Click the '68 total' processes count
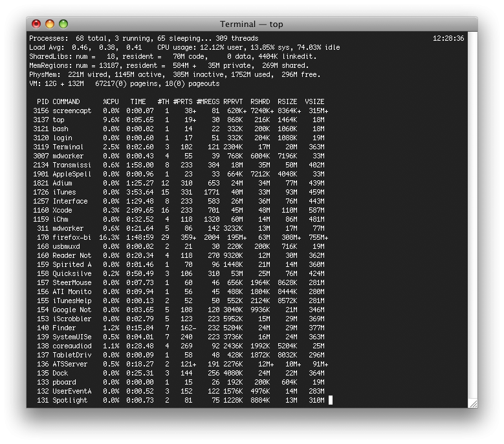Image resolution: width=504 pixels, height=444 pixels. coord(91,39)
